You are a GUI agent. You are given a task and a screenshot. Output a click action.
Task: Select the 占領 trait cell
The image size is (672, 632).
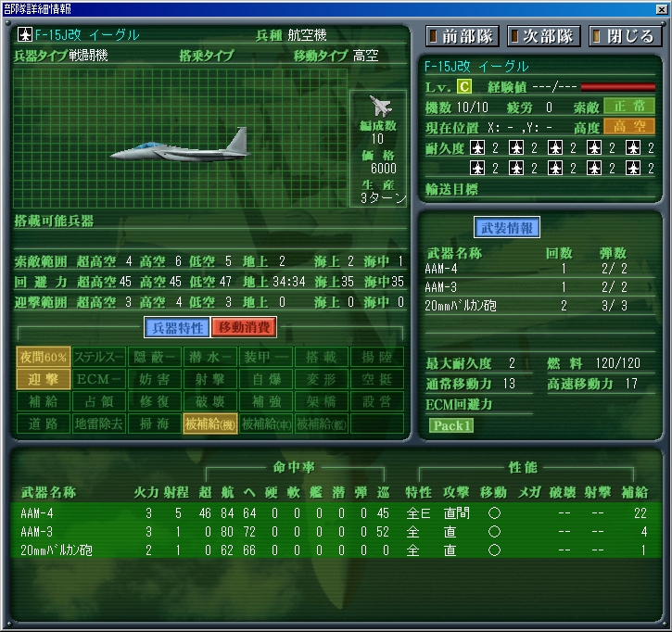click(x=99, y=401)
